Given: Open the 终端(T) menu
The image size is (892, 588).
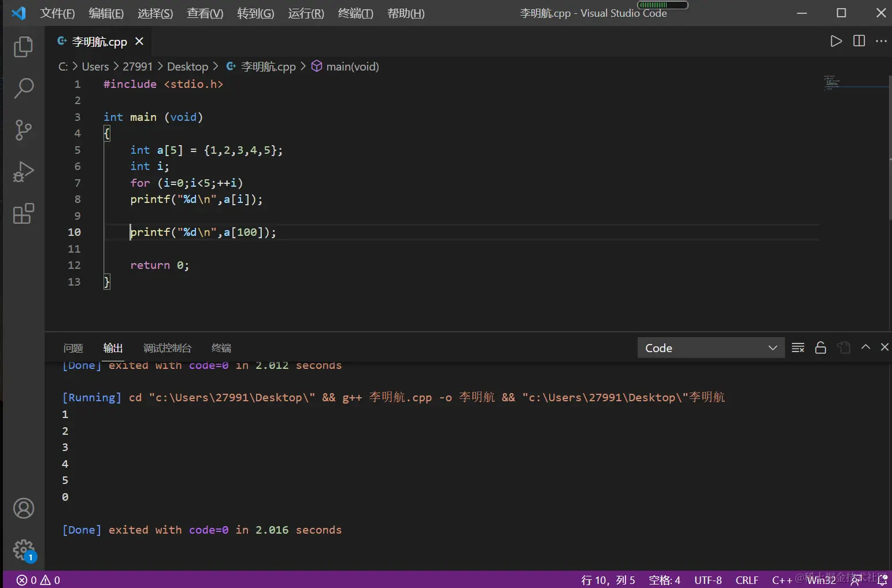Looking at the screenshot, I should point(356,13).
